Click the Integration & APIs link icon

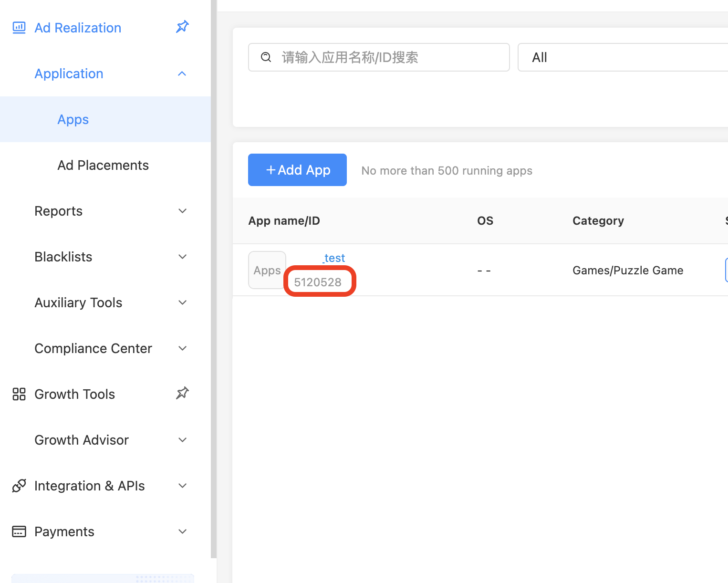point(19,486)
